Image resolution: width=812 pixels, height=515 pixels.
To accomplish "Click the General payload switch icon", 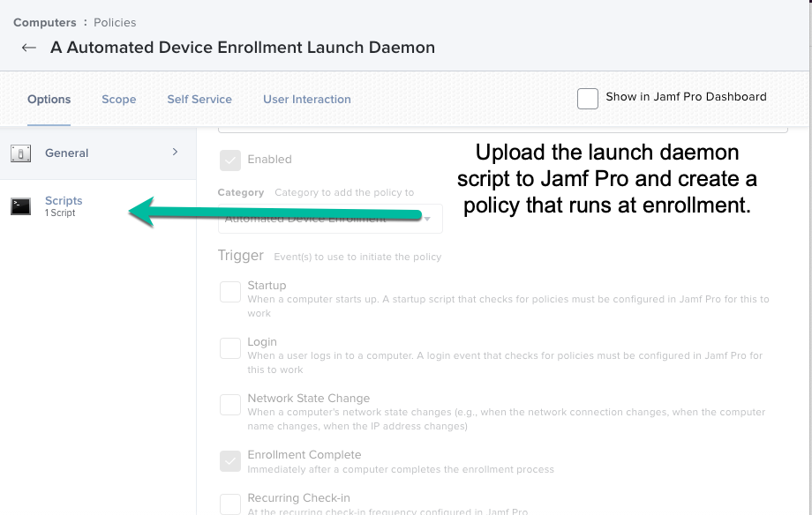I will pos(20,153).
